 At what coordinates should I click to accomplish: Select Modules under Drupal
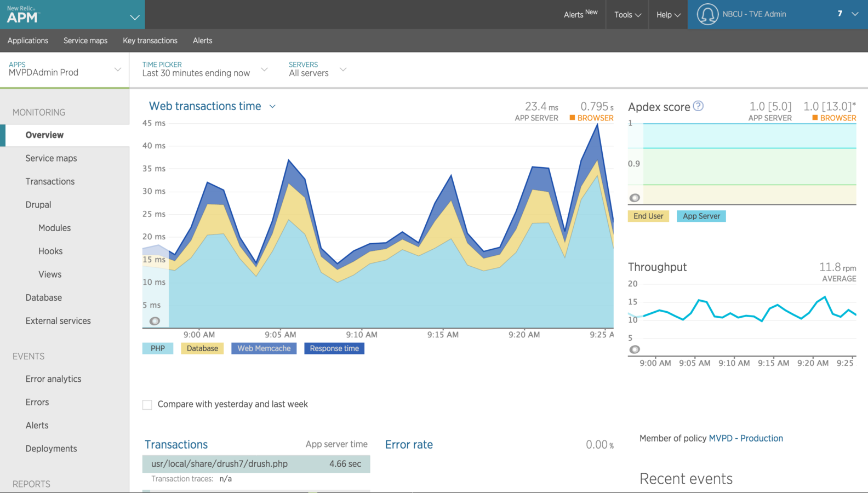54,228
